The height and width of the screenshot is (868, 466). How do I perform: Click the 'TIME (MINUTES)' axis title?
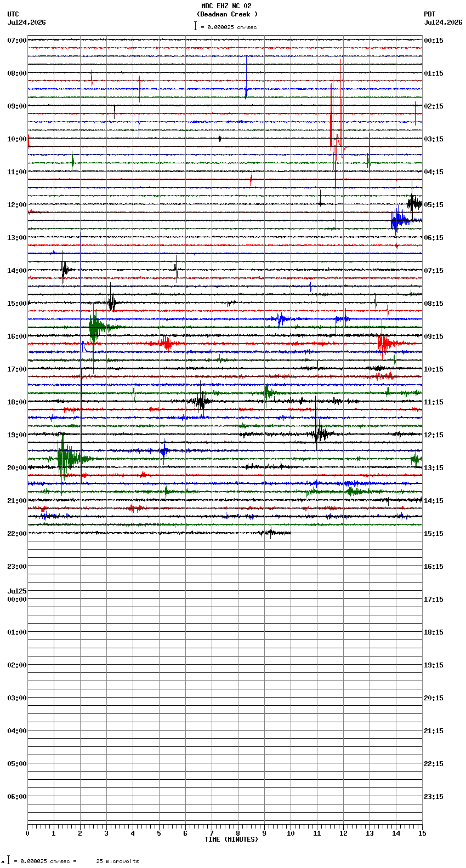pos(231,840)
